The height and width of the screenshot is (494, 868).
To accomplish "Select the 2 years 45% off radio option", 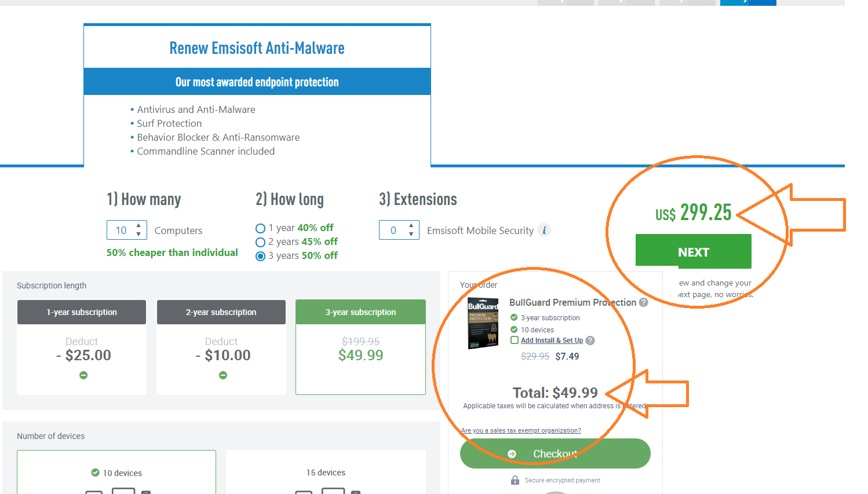I will click(x=261, y=242).
